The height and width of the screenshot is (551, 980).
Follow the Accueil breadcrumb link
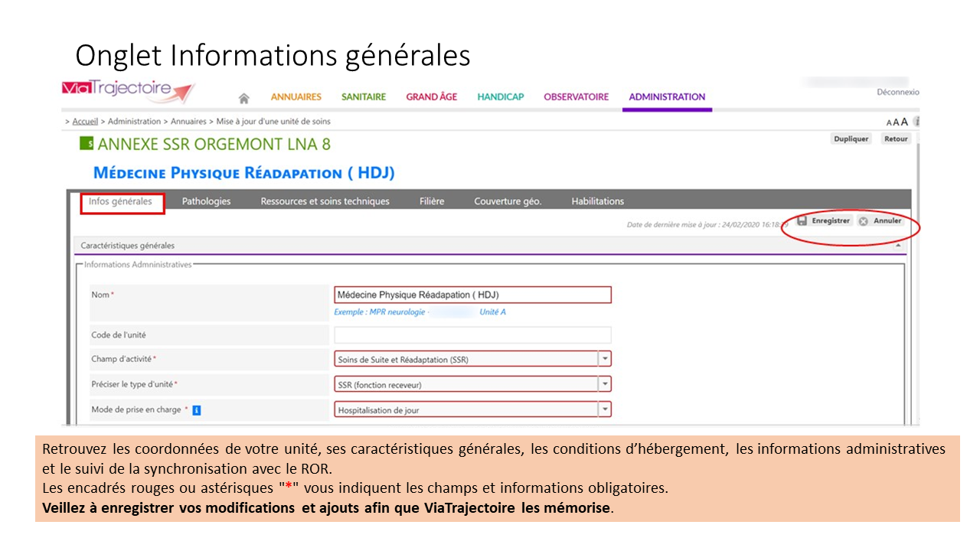85,122
